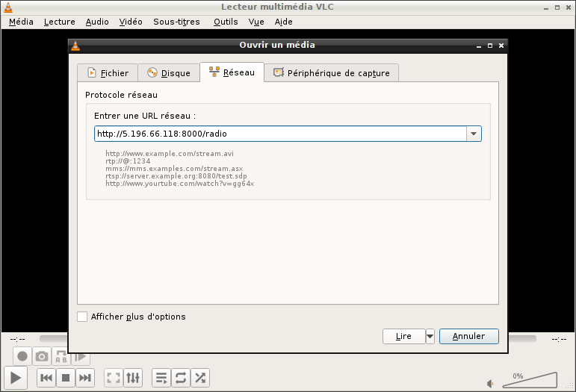576x392 pixels.
Task: Expand the URL history dropdown arrow
Action: pyautogui.click(x=474, y=134)
